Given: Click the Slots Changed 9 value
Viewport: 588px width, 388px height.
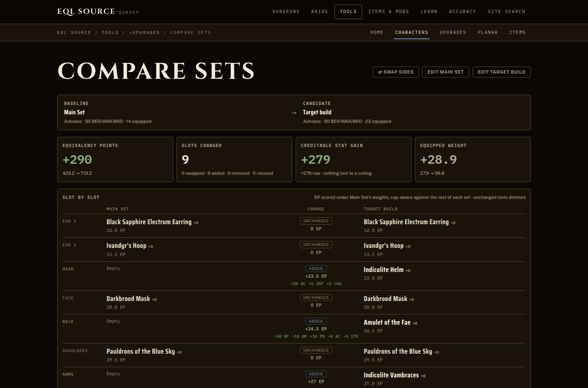Looking at the screenshot, I should click(185, 160).
